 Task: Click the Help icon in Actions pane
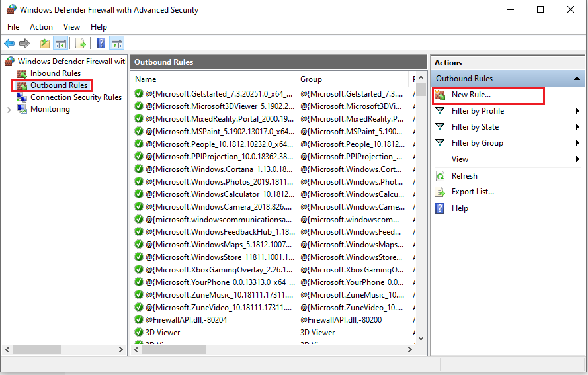click(x=440, y=208)
